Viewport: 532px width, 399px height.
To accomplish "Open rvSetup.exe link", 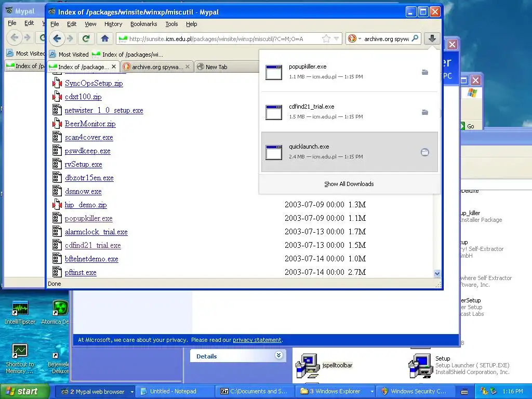I will point(84,164).
